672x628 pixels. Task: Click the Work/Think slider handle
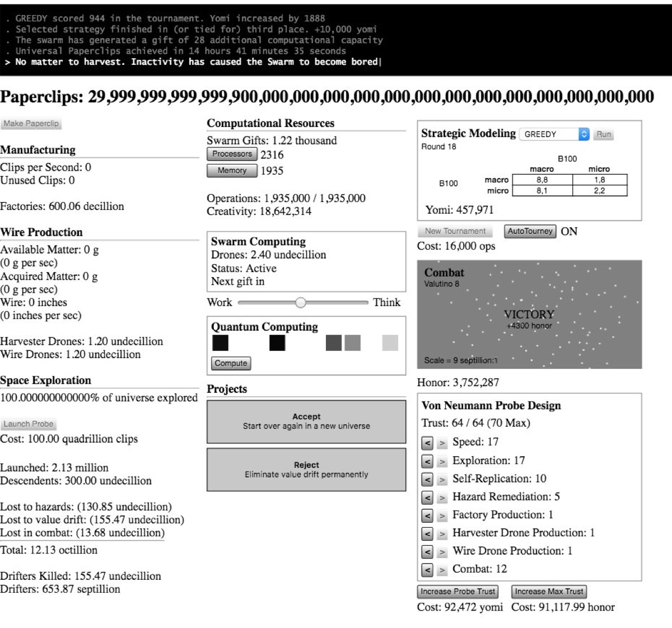(301, 303)
